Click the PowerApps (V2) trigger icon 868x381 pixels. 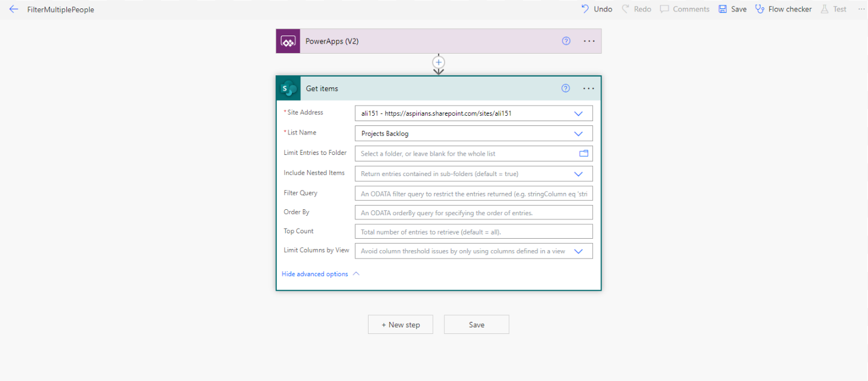[288, 42]
